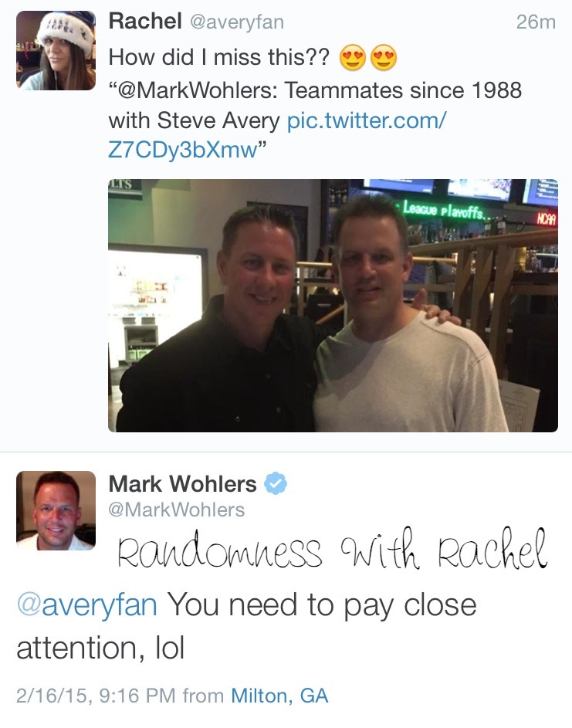Tap the first heart-eyes emoji
The height and width of the screenshot is (728, 572).
(353, 58)
